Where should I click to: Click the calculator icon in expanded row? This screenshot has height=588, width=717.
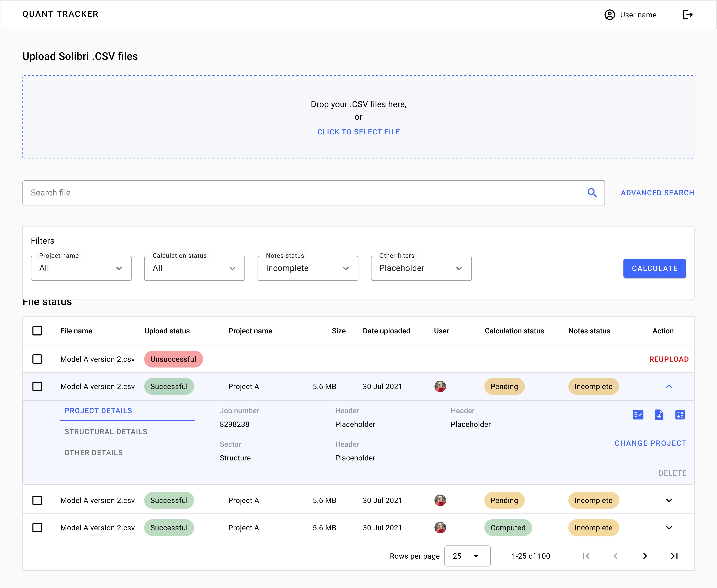coord(680,415)
